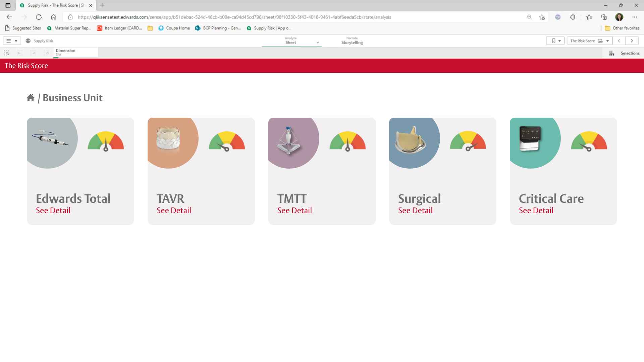
Task: Open browser settings and more menu
Action: [x=635, y=17]
